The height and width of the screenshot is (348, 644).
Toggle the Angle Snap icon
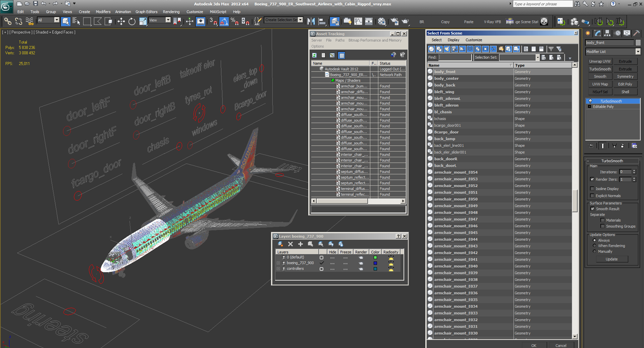coord(224,21)
